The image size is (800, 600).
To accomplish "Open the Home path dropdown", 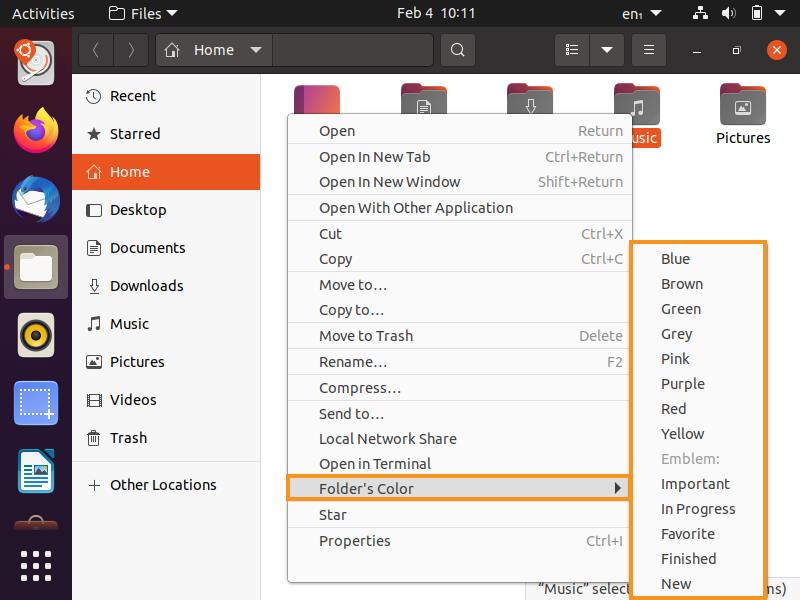I will pyautogui.click(x=255, y=50).
